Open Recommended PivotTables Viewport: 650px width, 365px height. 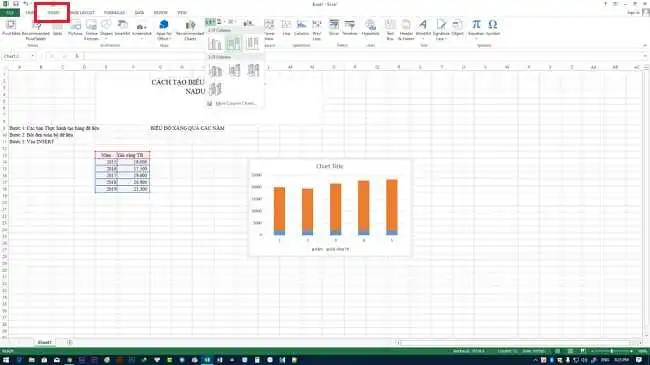(x=36, y=30)
